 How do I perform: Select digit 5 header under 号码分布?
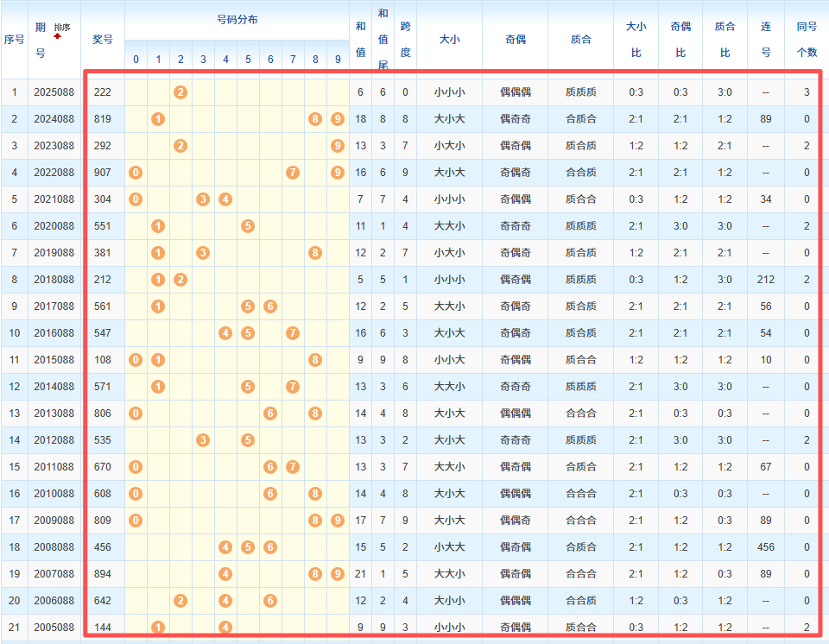[x=248, y=60]
